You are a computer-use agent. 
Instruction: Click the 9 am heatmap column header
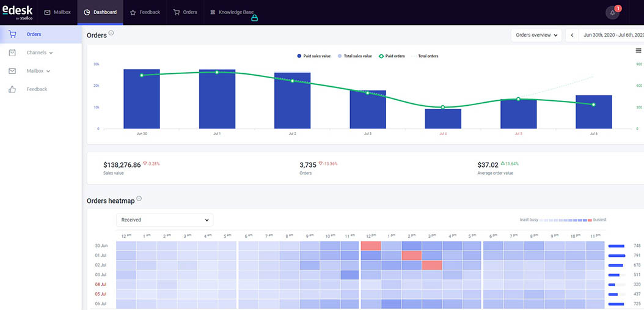pos(309,235)
